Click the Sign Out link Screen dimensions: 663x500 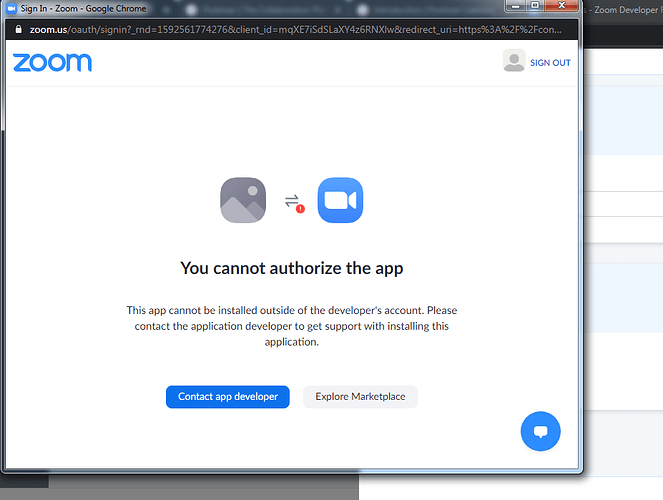(550, 63)
